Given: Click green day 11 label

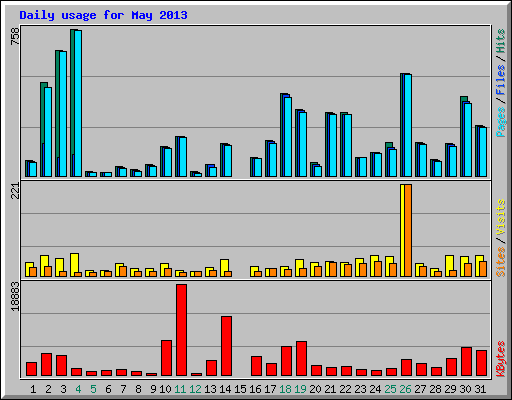Looking at the screenshot, I should (x=180, y=389).
